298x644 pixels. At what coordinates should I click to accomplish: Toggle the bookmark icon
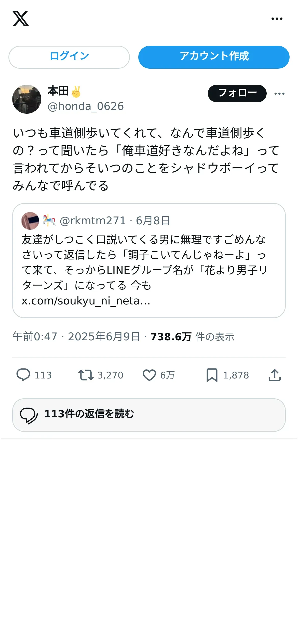click(212, 375)
